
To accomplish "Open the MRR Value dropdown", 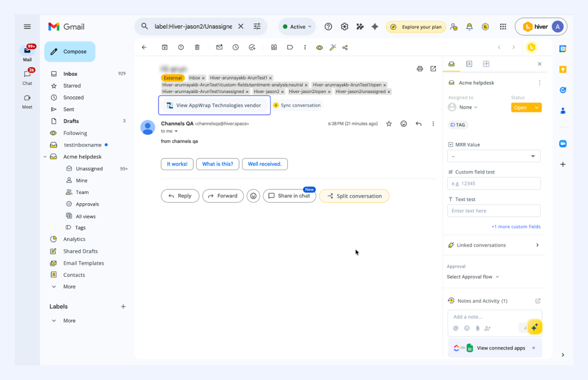I will coord(494,156).
